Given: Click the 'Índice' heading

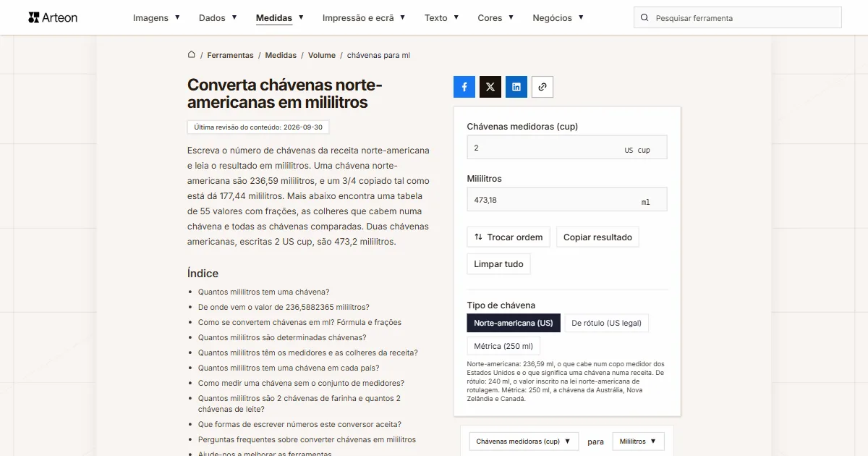Looking at the screenshot, I should pyautogui.click(x=203, y=274).
